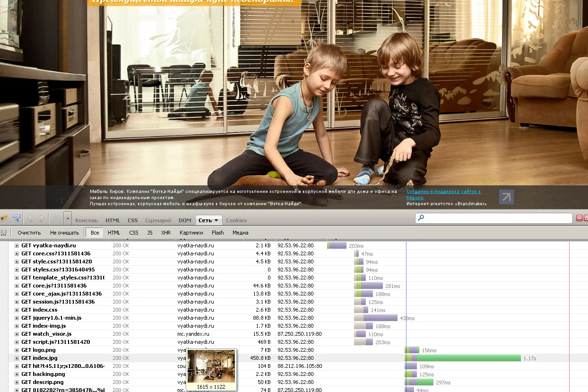Switch to the Консоль panel tab
Viewport: 588px width, 392px height.
[86, 220]
